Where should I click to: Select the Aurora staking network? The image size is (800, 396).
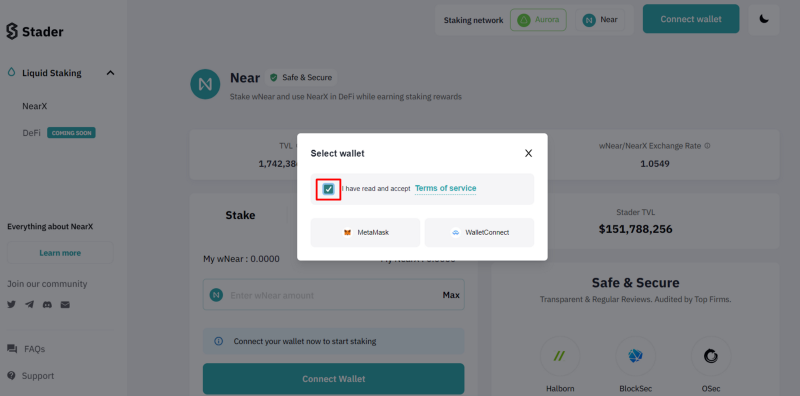[x=538, y=20]
